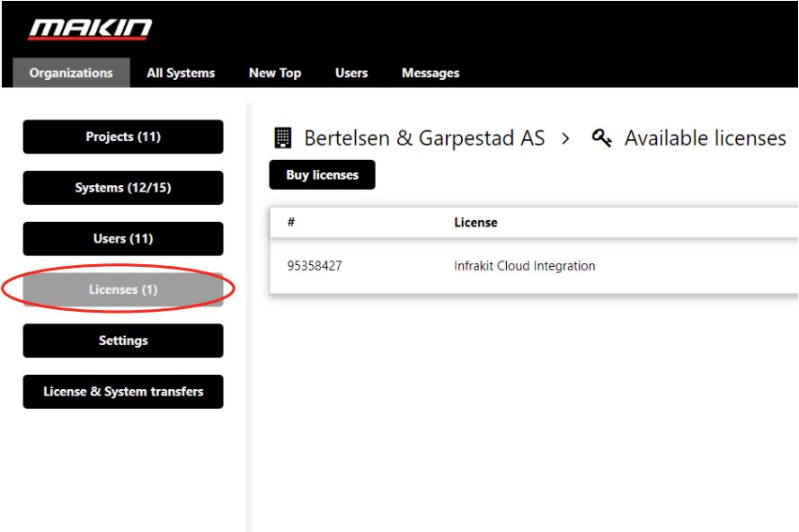Select license number 95358427
This screenshot has height=532, width=799.
coord(315,266)
